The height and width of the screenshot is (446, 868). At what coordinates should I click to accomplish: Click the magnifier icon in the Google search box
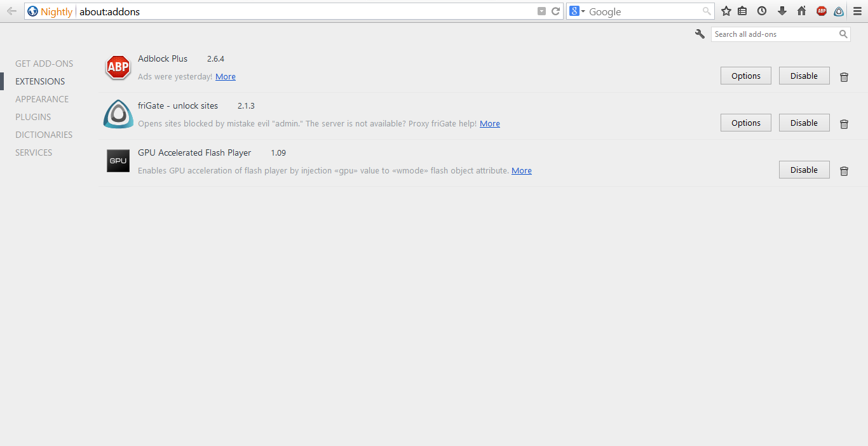point(707,11)
